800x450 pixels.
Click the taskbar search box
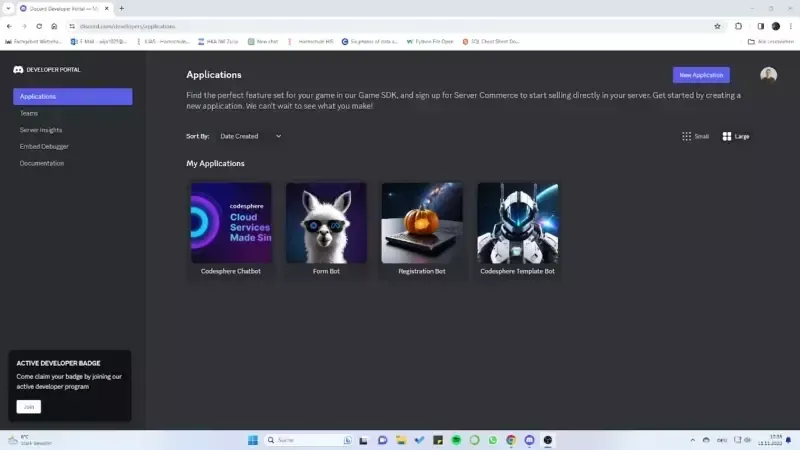pos(309,440)
